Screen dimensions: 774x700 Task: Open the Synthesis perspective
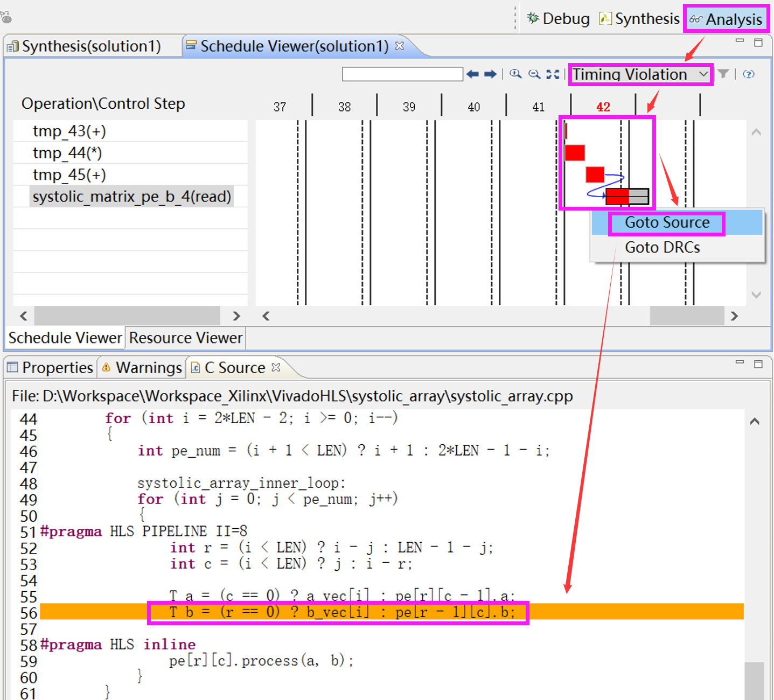point(640,19)
